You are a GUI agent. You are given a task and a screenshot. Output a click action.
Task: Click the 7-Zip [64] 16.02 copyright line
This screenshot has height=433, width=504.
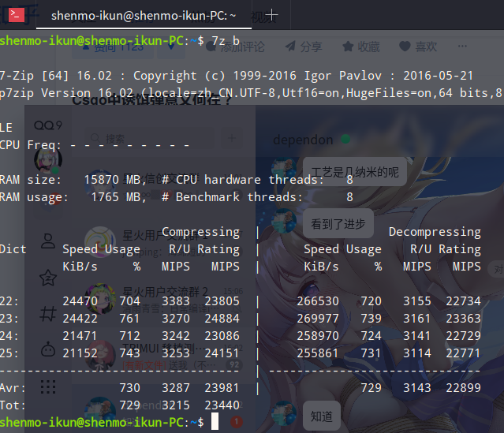(x=237, y=76)
